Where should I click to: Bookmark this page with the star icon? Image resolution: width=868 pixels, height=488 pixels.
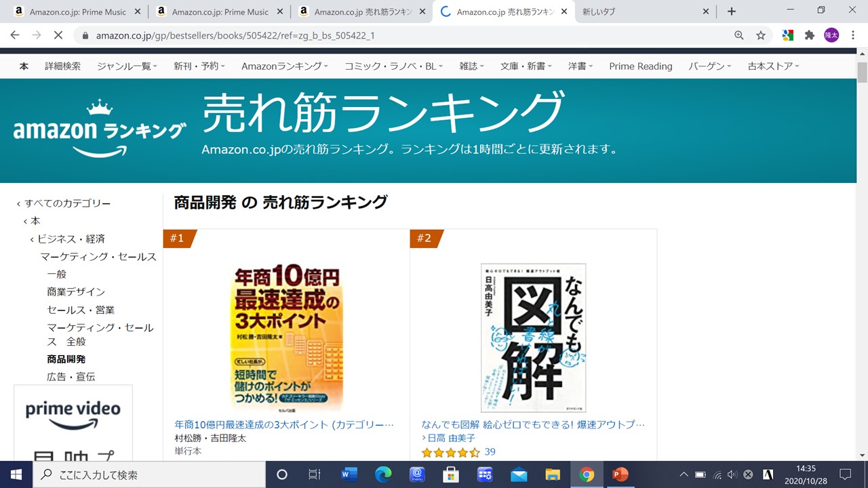(761, 35)
